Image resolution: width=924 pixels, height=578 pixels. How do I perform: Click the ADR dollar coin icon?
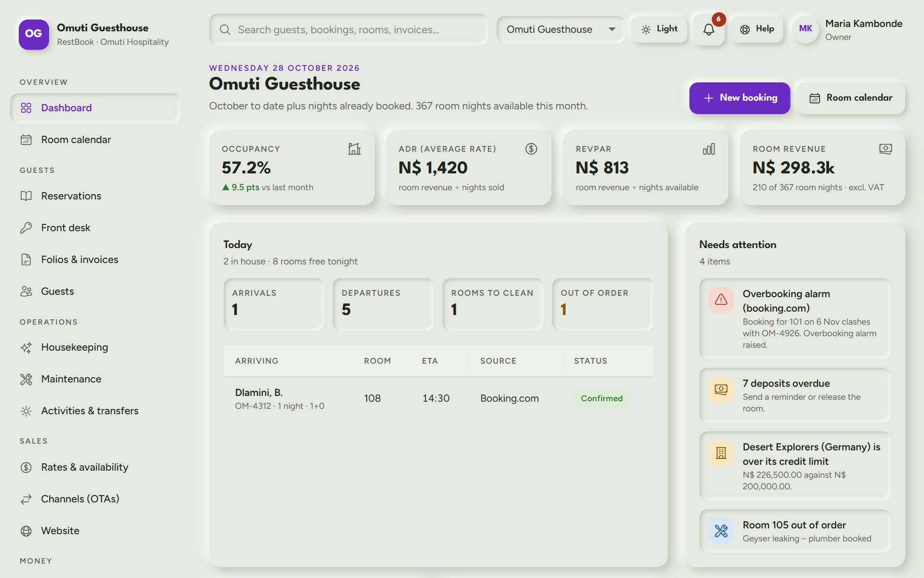coord(531,149)
